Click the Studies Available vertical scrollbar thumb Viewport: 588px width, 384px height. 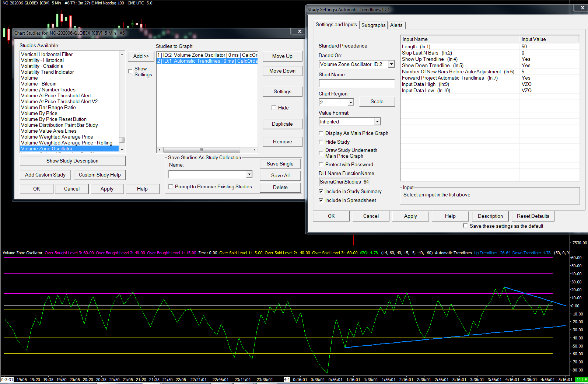click(x=122, y=140)
